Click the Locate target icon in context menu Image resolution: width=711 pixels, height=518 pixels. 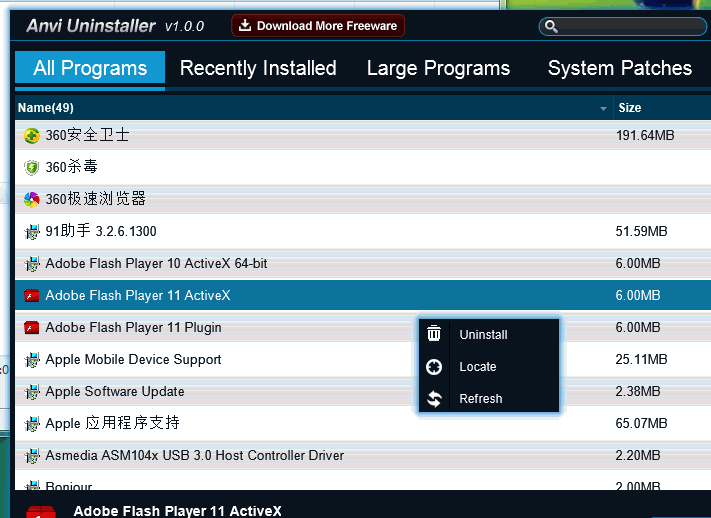(x=434, y=366)
